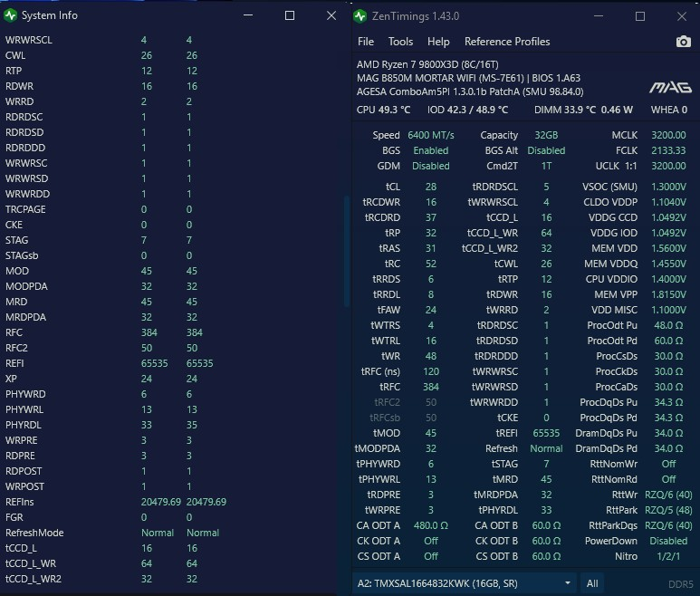Click the System Info vertical scrollbar
The width and height of the screenshot is (700, 596).
click(346, 251)
